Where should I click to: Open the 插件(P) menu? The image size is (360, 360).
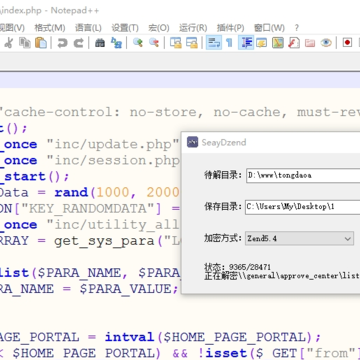230,28
